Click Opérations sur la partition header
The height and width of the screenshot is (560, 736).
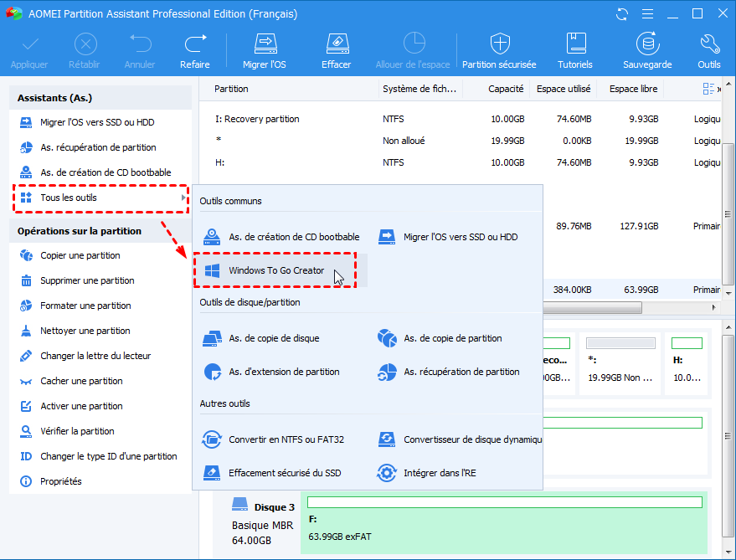(x=100, y=231)
